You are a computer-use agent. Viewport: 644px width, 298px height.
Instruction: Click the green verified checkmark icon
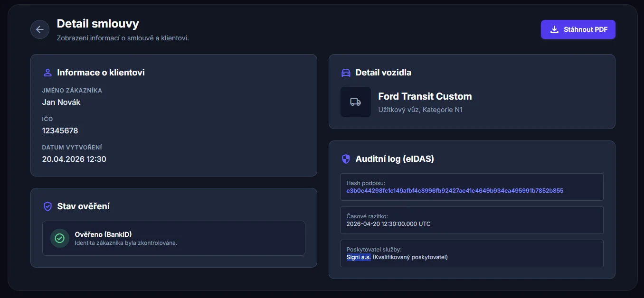click(59, 238)
